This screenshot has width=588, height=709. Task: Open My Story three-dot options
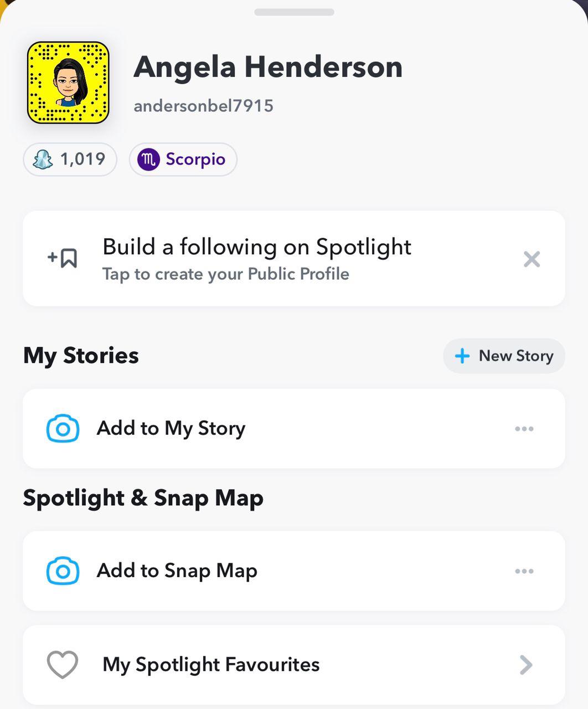click(524, 429)
